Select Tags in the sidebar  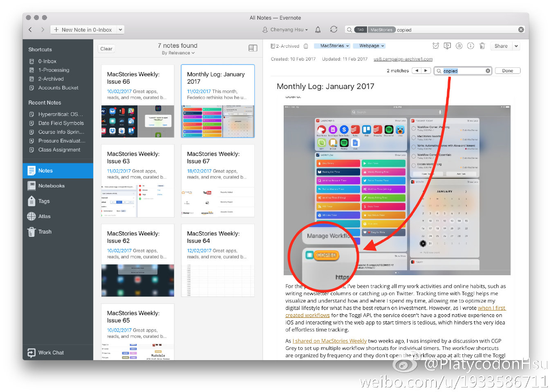pos(44,201)
